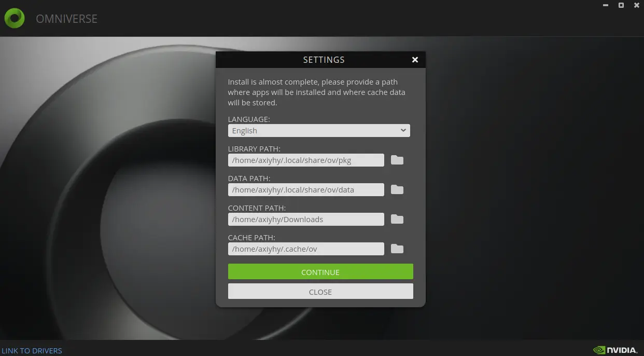
Task: Close the Omniverse application window
Action: pos(636,5)
